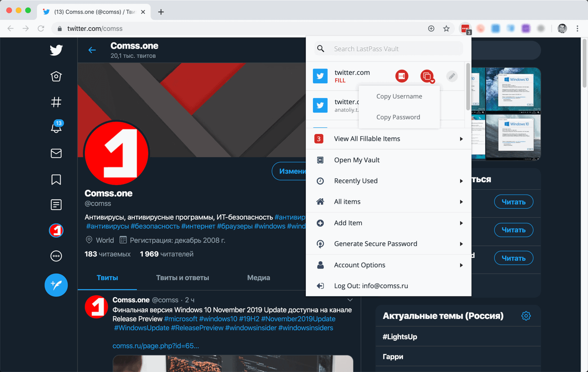Expand View All Fillable Items submenu
The height and width of the screenshot is (372, 588).
389,139
